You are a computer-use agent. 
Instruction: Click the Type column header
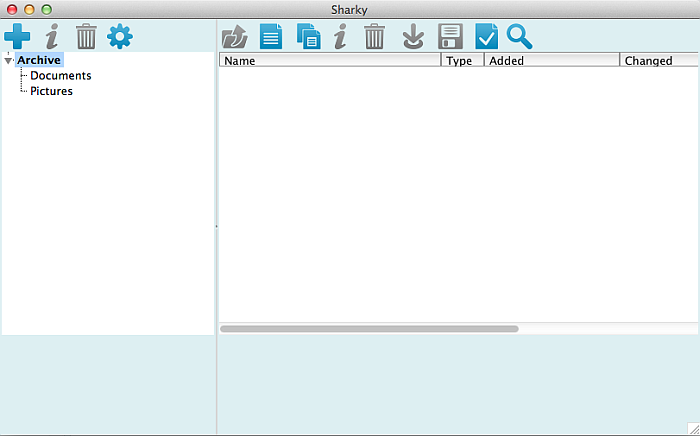pos(461,61)
